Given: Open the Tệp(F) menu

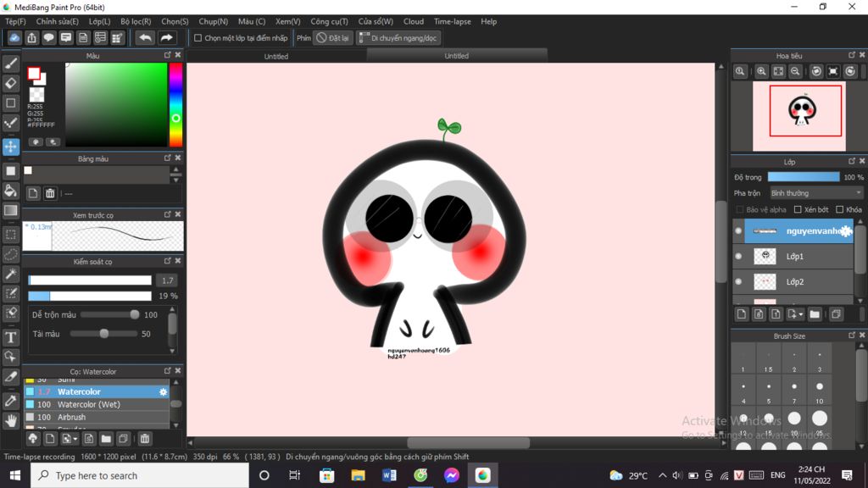Looking at the screenshot, I should coord(15,21).
